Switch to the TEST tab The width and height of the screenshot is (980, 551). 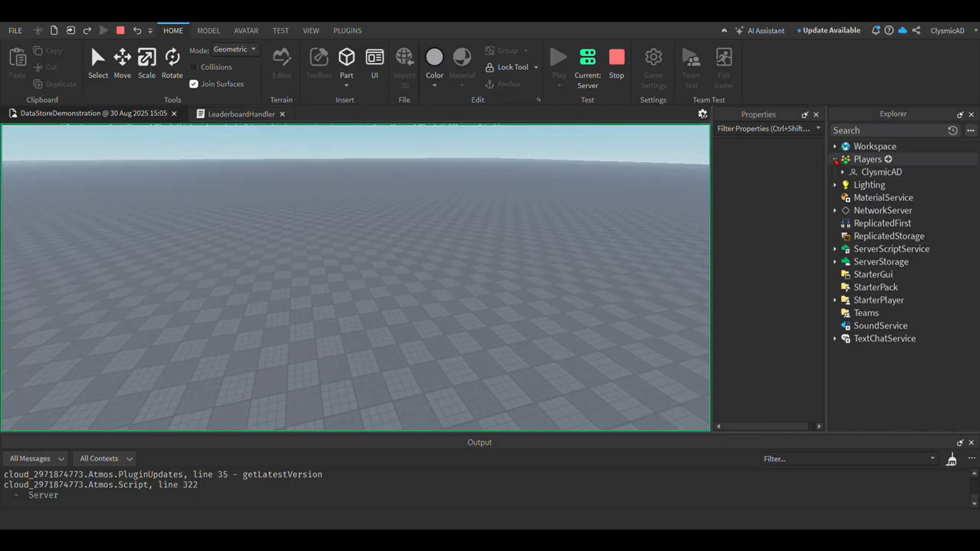tap(280, 31)
